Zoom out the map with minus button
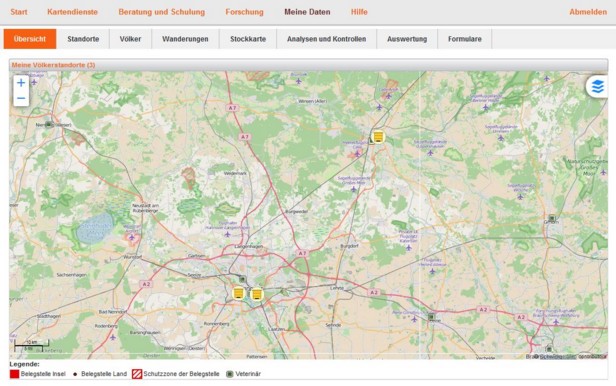The width and height of the screenshot is (616, 386). point(21,98)
